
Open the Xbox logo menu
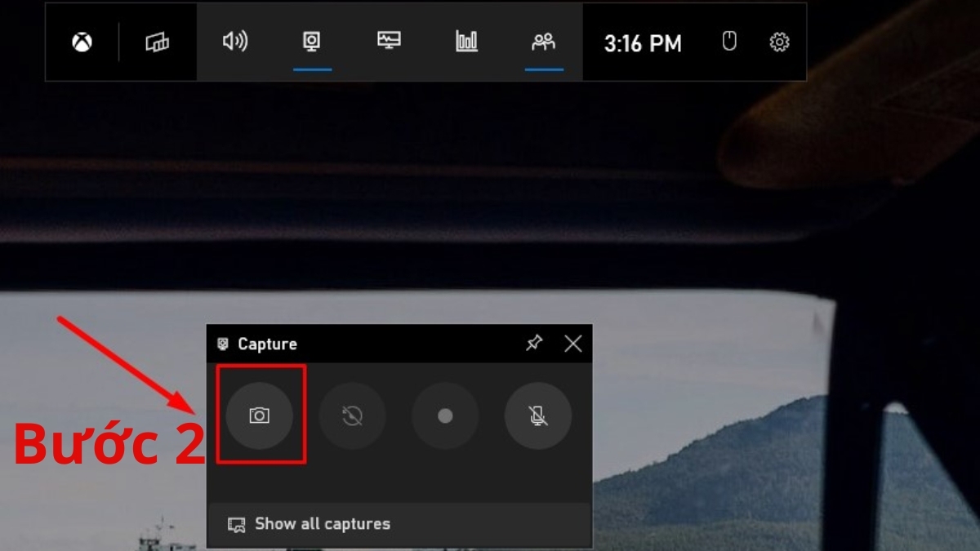click(x=82, y=42)
